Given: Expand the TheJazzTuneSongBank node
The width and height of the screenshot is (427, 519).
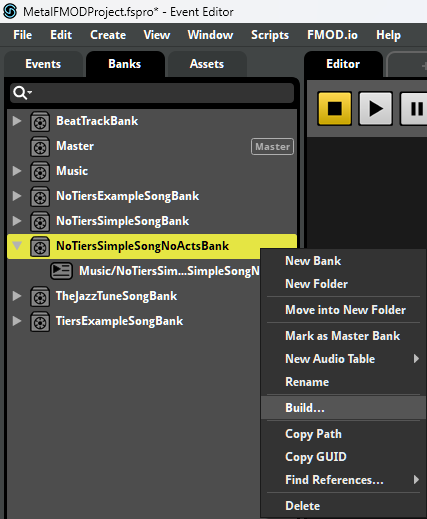Looking at the screenshot, I should pyautogui.click(x=17, y=296).
